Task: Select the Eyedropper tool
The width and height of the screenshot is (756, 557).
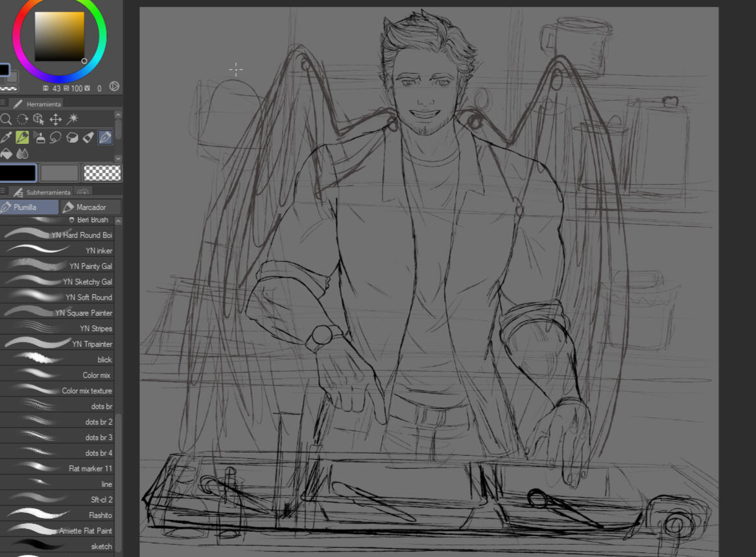Action: (x=6, y=137)
